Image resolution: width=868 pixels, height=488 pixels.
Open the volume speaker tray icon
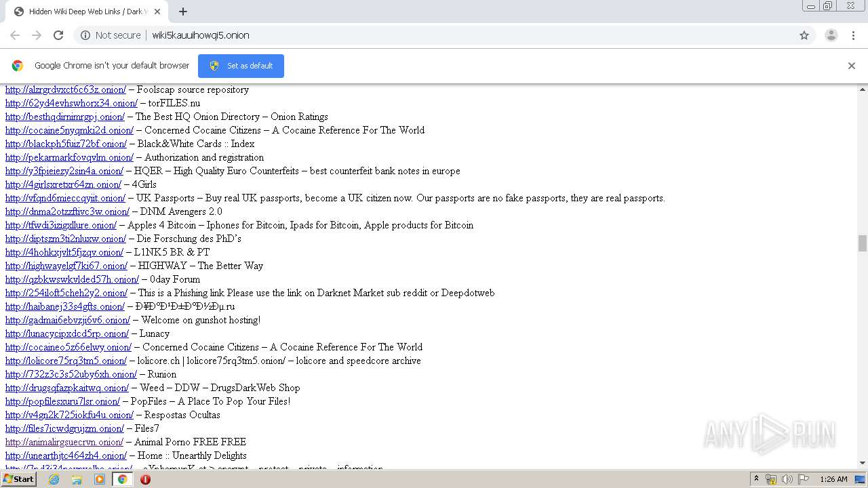click(787, 479)
